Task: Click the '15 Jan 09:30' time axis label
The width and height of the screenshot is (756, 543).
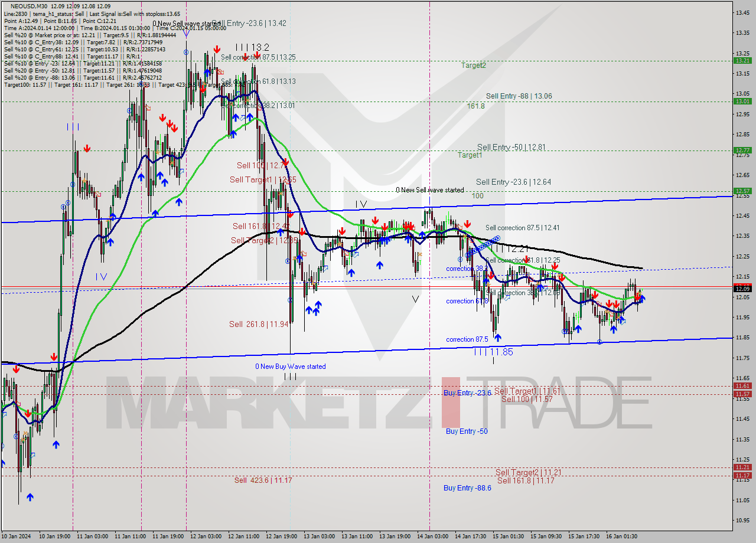Action: point(546,537)
